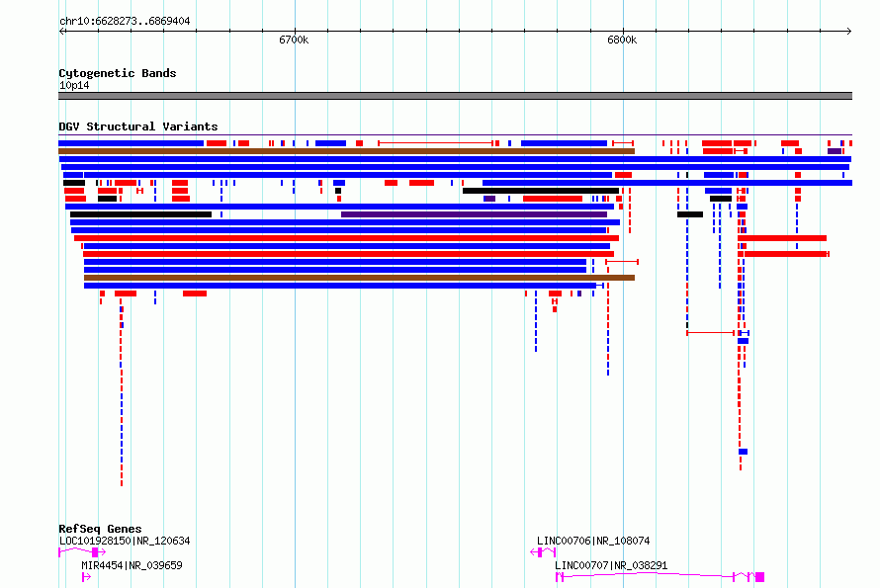Click the LINC00707 magenta gene model line
This screenshot has width=880, height=588.
pyautogui.click(x=660, y=576)
